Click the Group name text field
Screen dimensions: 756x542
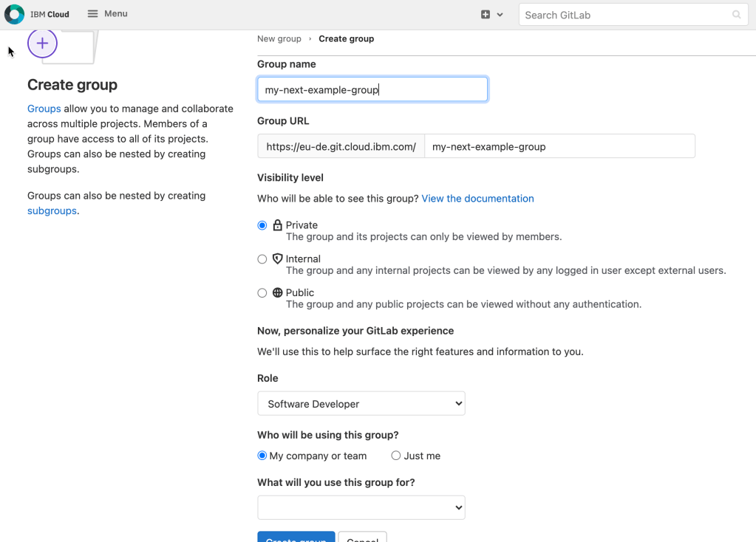(x=372, y=89)
